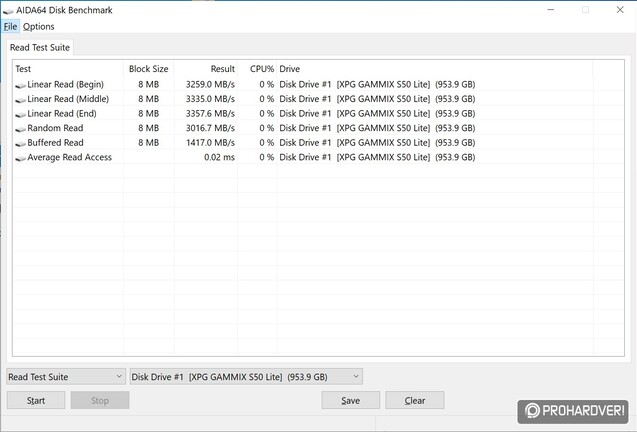Click the 8 MB block size of Buffered Read
Screen dimensions: 637x432
tap(149, 143)
